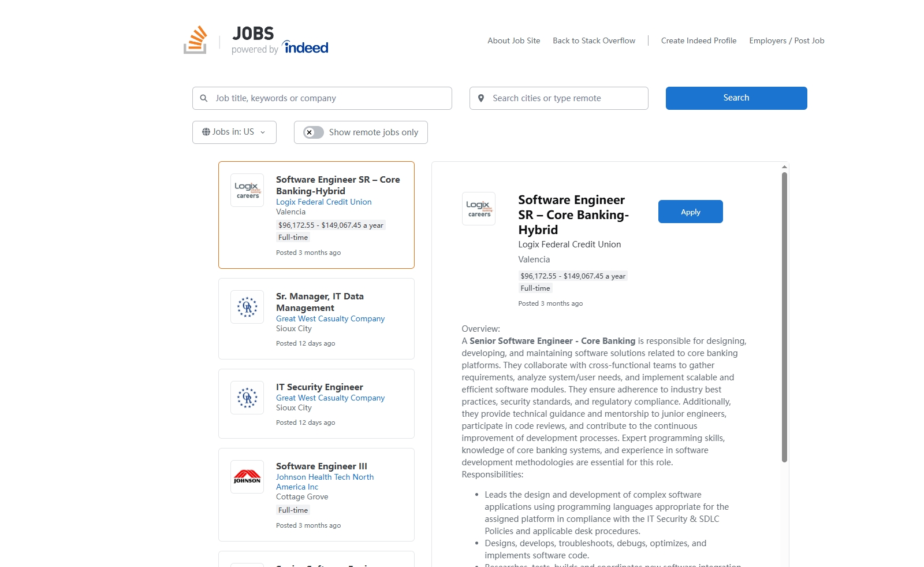Click Great West logo on Sr. Manager card
The image size is (924, 567).
click(247, 307)
